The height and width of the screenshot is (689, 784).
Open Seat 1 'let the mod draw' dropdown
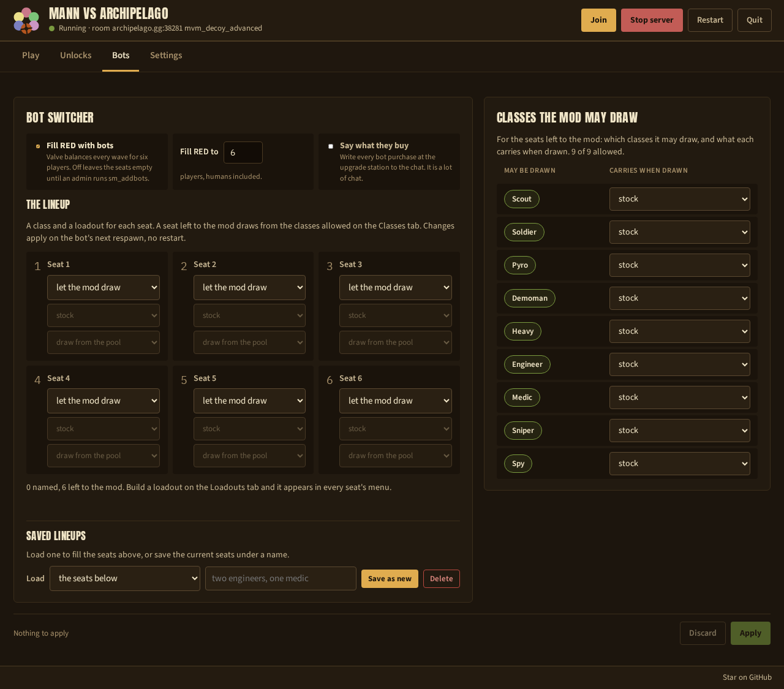(104, 287)
